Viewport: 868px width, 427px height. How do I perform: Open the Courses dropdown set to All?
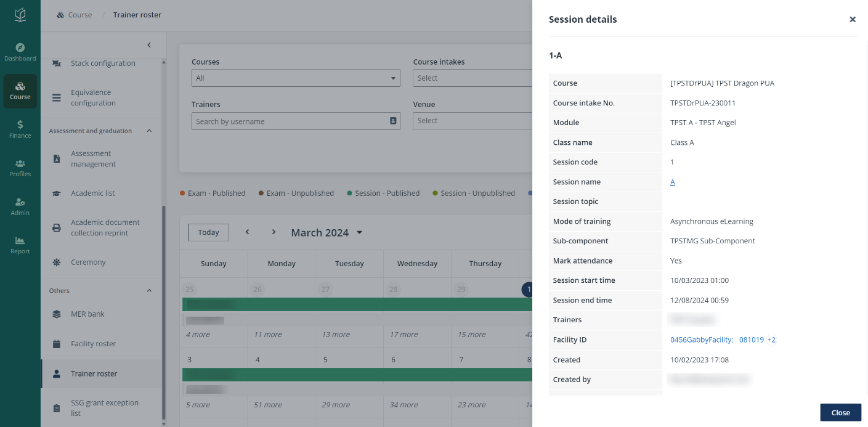point(296,78)
